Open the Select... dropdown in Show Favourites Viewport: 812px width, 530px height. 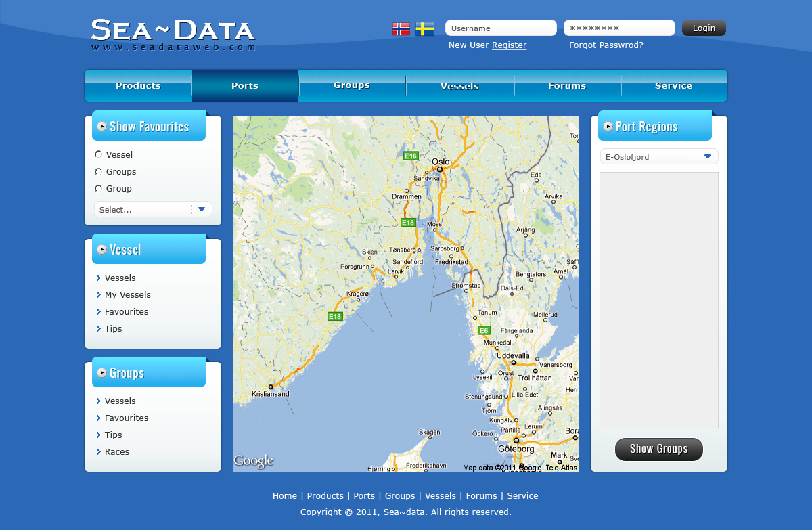[153, 210]
